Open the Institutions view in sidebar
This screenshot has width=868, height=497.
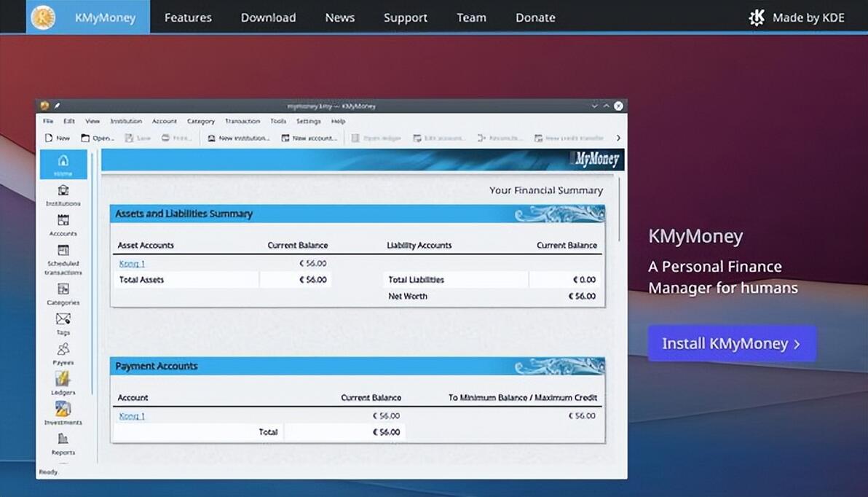(63, 195)
